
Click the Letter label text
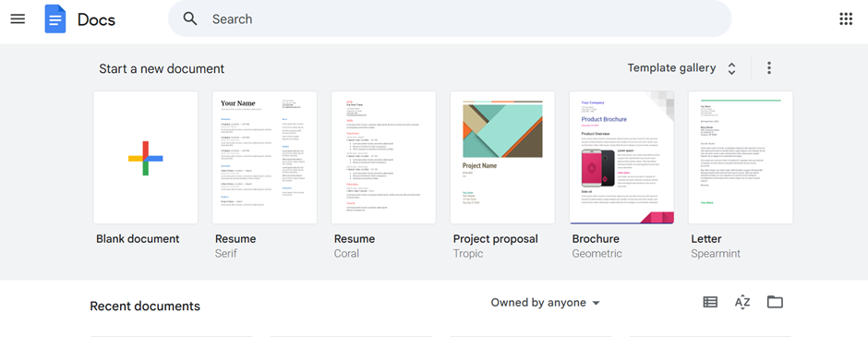pos(706,239)
